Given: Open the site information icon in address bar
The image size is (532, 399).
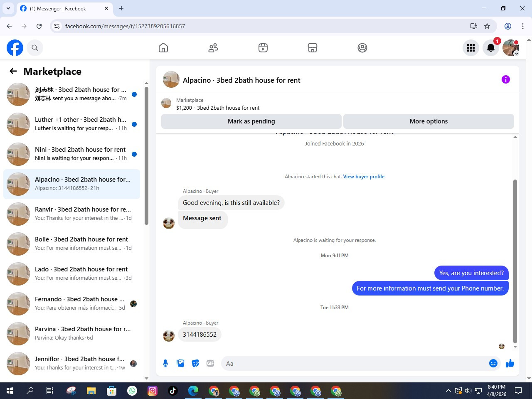Looking at the screenshot, I should 57,26.
